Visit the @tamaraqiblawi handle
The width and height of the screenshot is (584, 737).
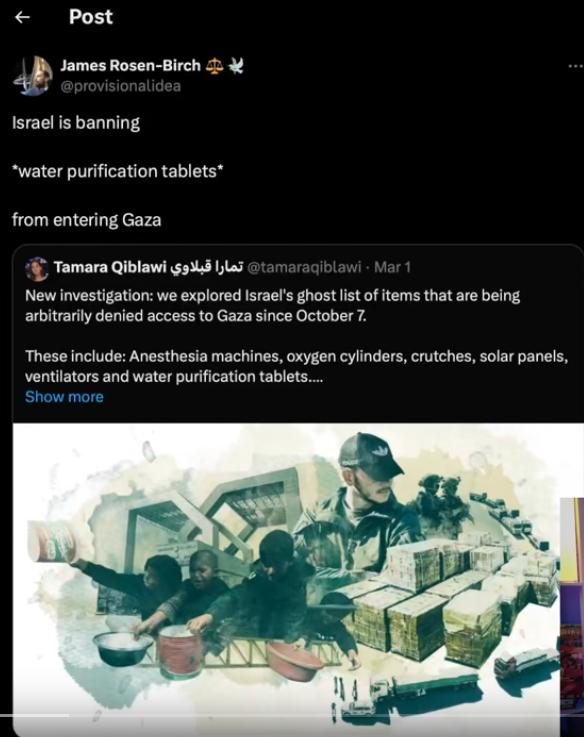(304, 267)
